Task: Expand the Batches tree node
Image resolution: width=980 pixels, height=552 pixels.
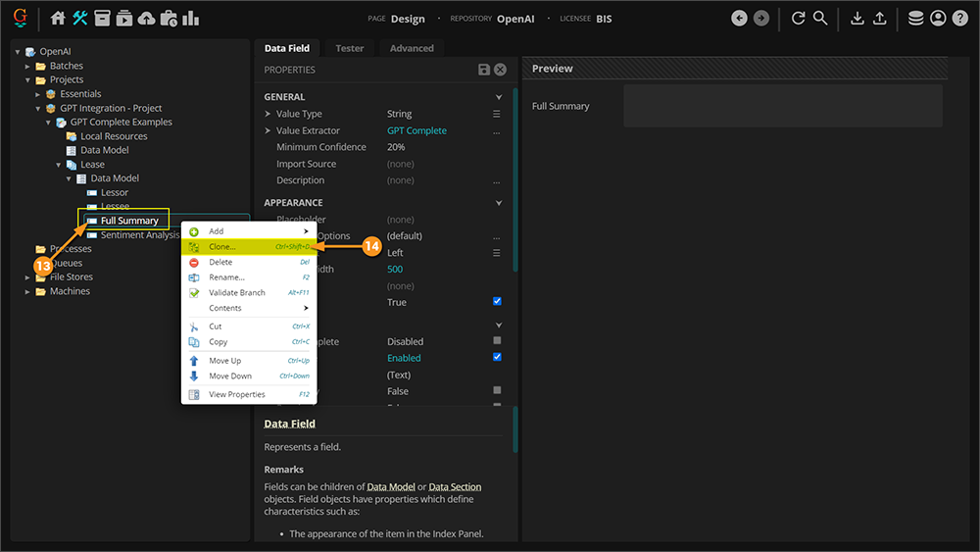Action: tap(28, 67)
